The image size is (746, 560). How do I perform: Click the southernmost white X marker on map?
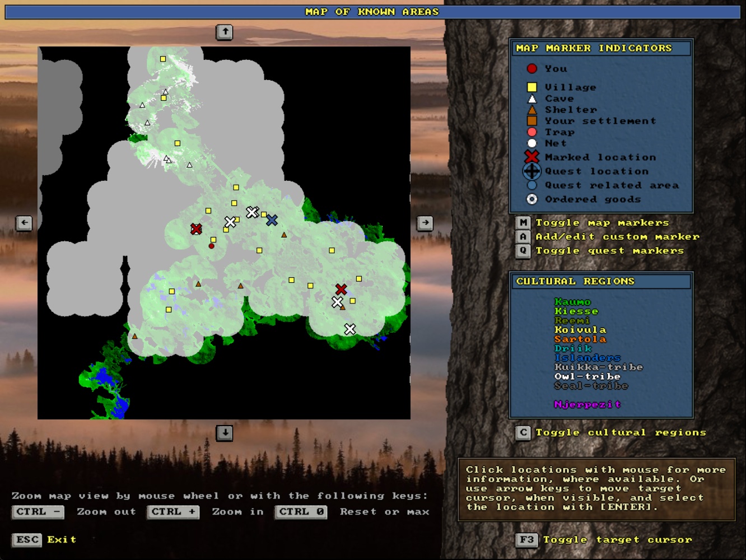click(x=350, y=329)
